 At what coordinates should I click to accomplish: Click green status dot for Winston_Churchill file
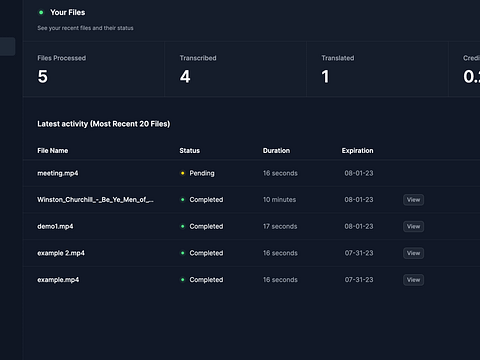click(x=182, y=200)
